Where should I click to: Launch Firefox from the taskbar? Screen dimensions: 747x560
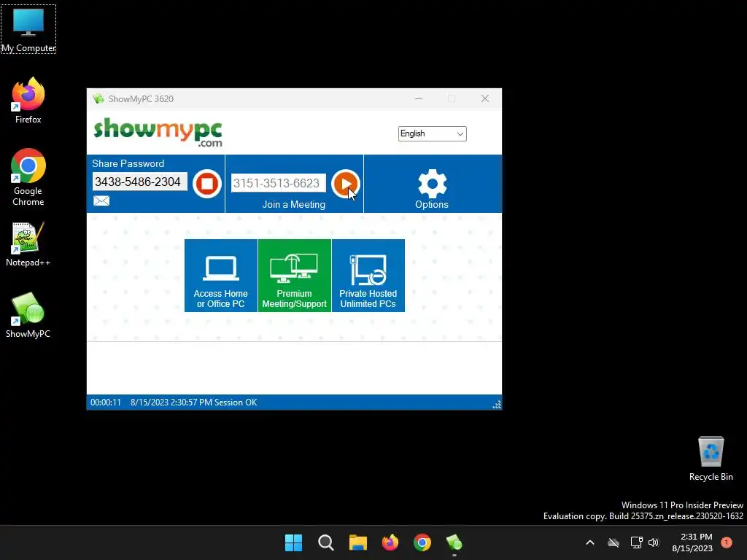click(x=390, y=542)
